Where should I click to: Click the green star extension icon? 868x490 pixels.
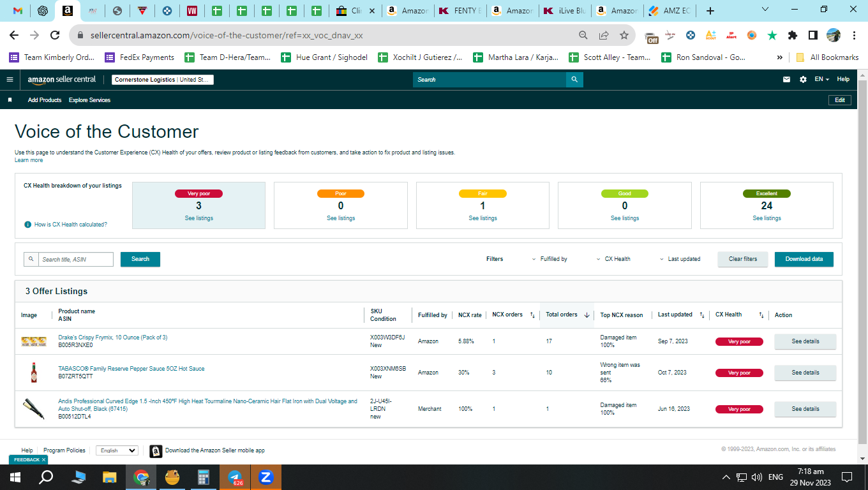(x=772, y=35)
